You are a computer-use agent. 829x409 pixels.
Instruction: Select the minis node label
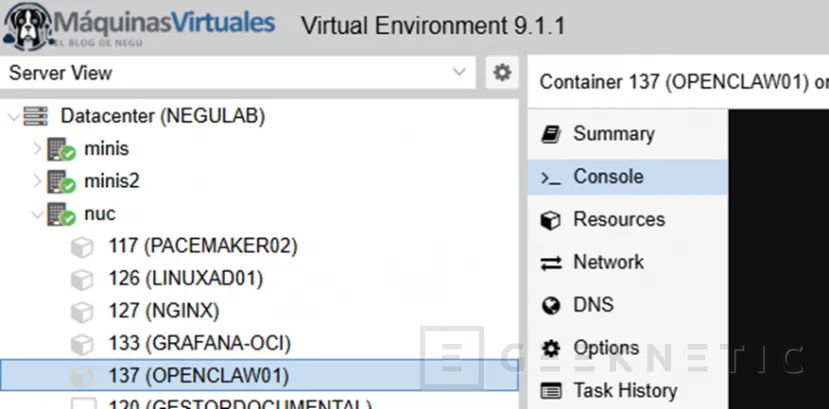tap(106, 149)
